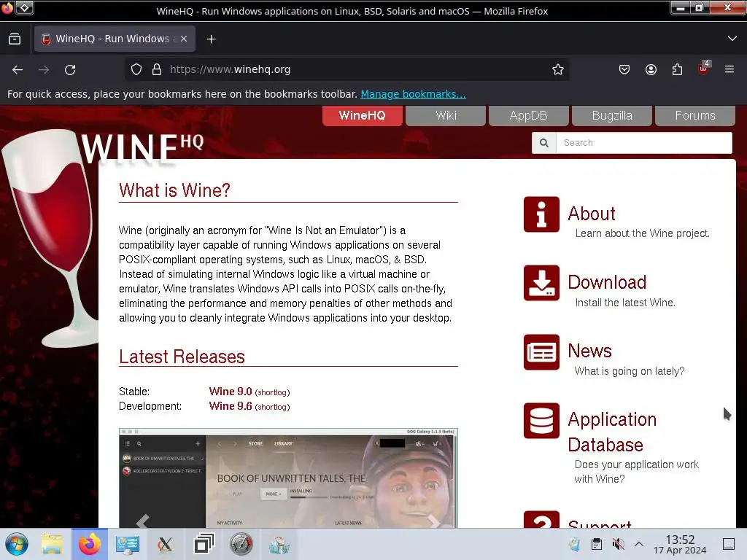Open the package installer icon in taskbar
Viewport: 747px width, 560px height.
tap(279, 544)
